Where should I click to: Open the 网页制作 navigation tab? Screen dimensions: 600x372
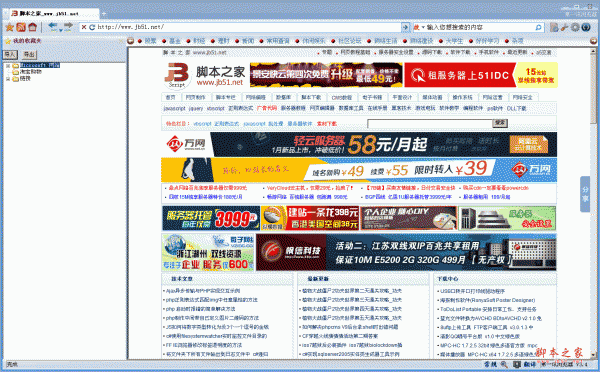point(196,97)
